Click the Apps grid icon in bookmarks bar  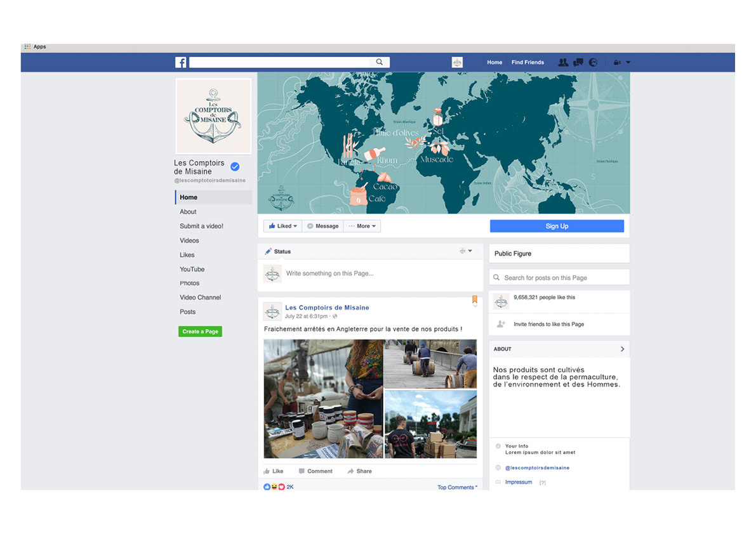(x=27, y=47)
